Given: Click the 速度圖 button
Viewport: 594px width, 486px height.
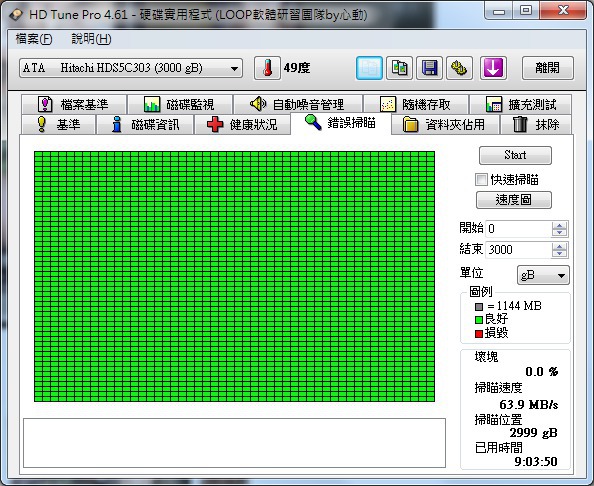Looking at the screenshot, I should [514, 200].
